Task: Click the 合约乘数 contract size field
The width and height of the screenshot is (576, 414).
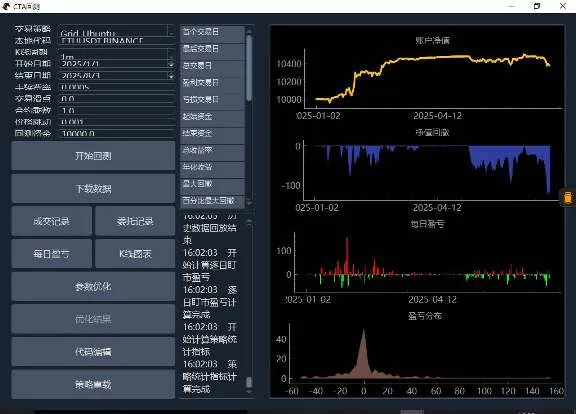Action: [x=117, y=110]
